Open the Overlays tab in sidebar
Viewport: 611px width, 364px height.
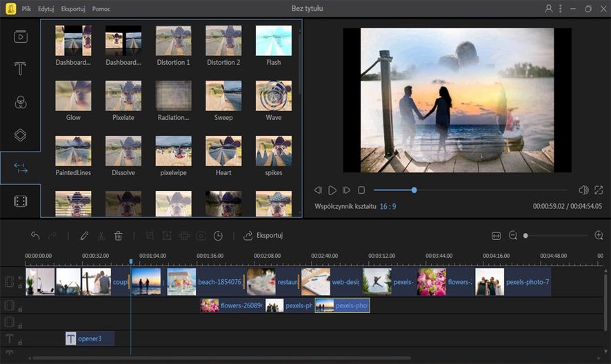pos(20,135)
